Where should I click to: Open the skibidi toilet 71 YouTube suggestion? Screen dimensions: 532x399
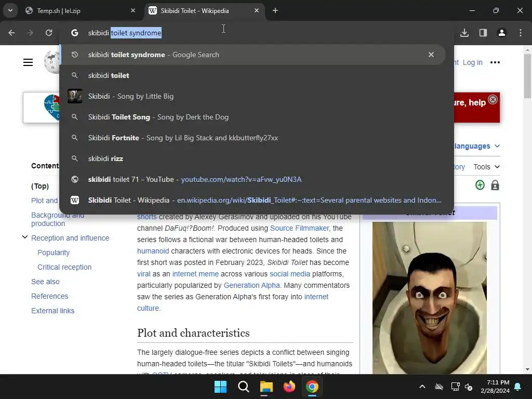pos(253,179)
